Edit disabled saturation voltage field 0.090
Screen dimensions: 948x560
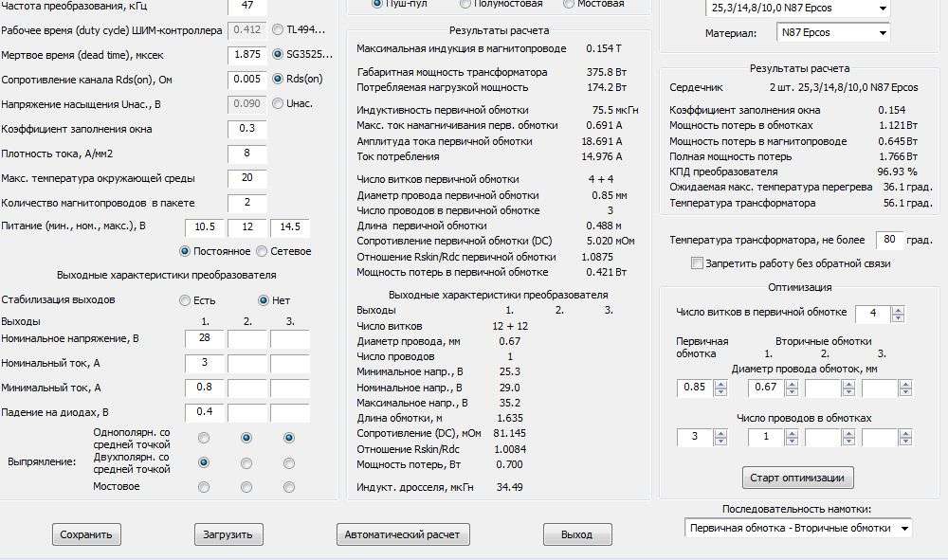(247, 104)
